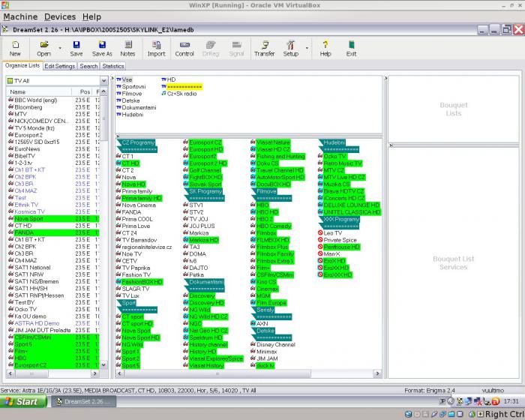Image resolution: width=525 pixels, height=420 pixels.
Task: Click the Help toolbar icon
Action: pyautogui.click(x=325, y=49)
